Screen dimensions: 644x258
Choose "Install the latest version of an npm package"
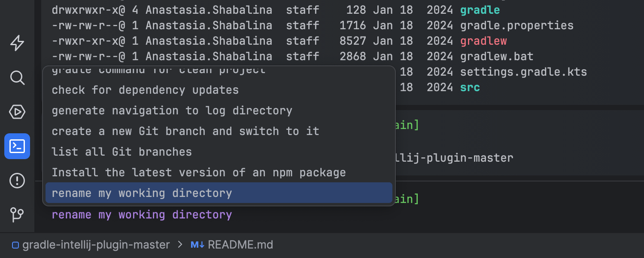pos(199,172)
